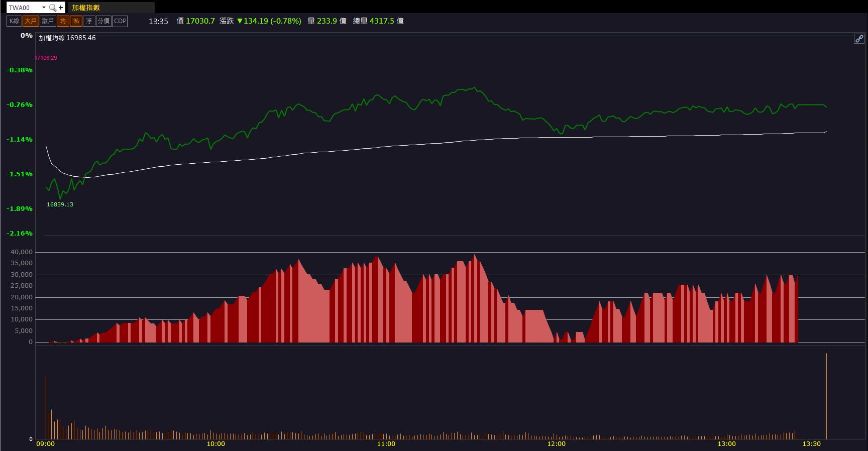Select the CDP button
868x451 pixels.
[x=120, y=21]
